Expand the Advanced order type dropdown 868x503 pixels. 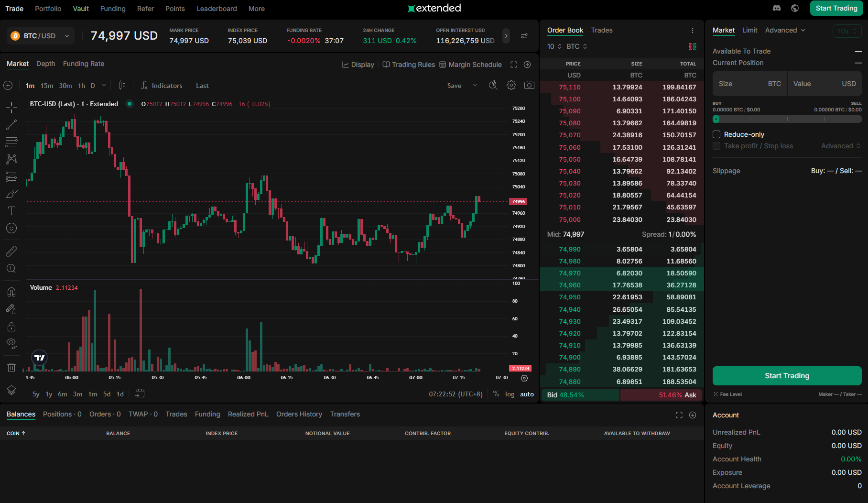click(x=785, y=30)
